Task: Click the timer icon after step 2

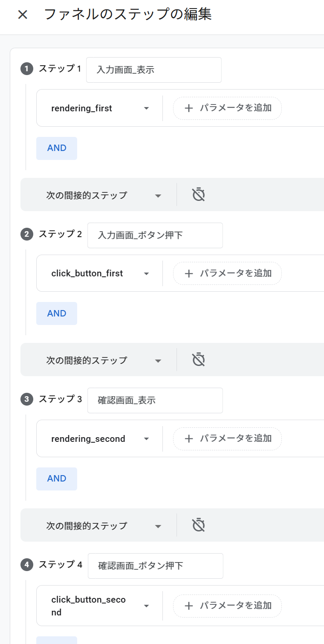Action: click(199, 360)
